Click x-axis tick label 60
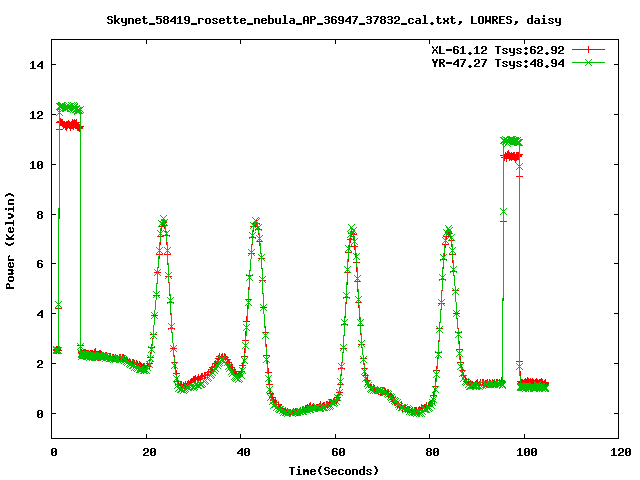This screenshot has width=640, height=480. 338,452
